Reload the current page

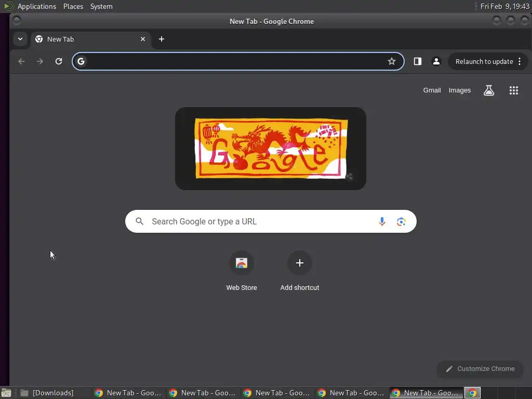click(x=59, y=61)
